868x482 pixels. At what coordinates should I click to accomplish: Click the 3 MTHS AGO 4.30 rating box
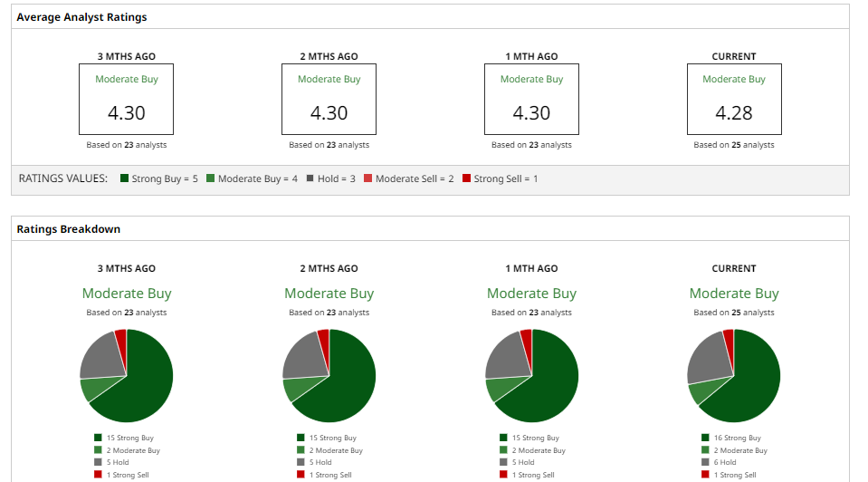tap(127, 100)
